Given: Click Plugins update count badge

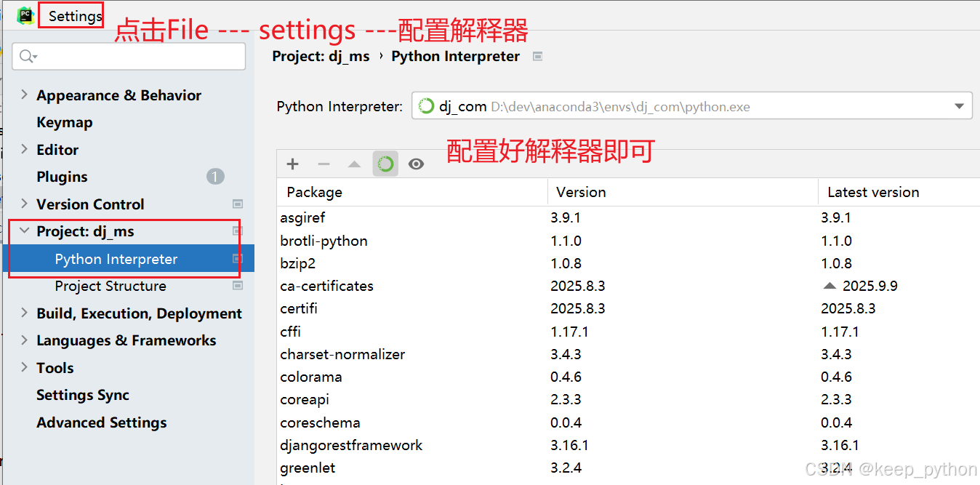Looking at the screenshot, I should 215,177.
